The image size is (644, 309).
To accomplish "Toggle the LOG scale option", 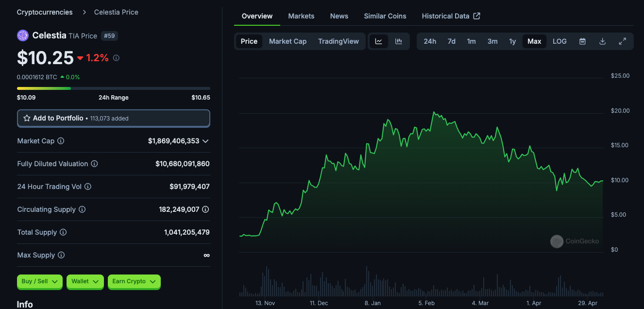I will tap(559, 41).
